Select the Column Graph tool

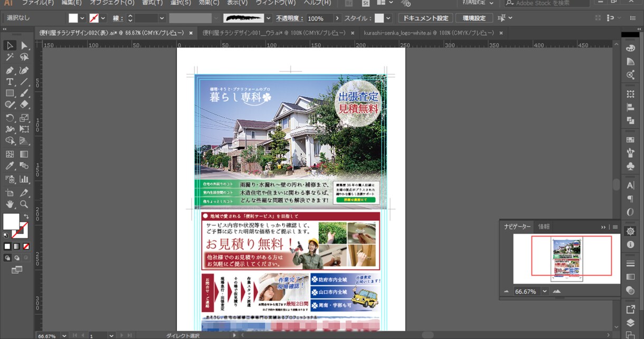(24, 179)
